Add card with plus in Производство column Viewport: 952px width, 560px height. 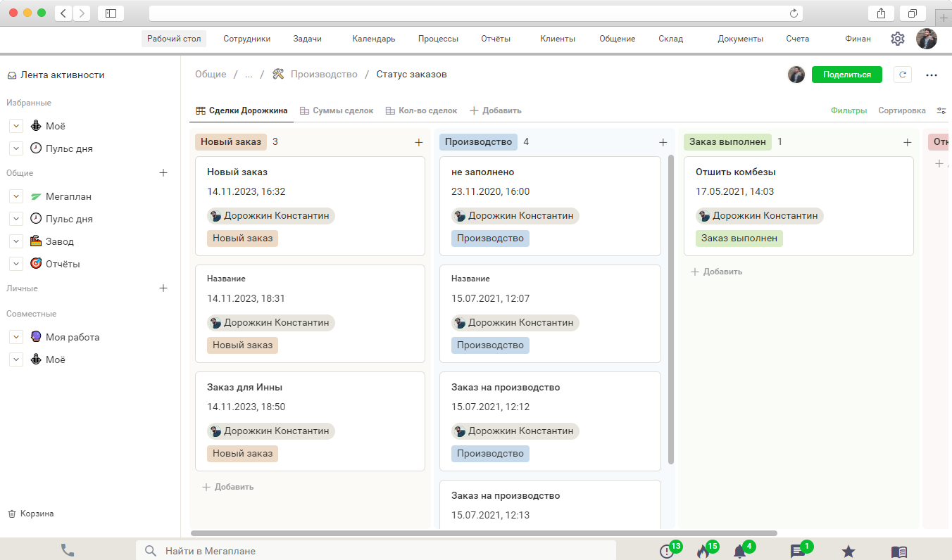[x=663, y=142]
